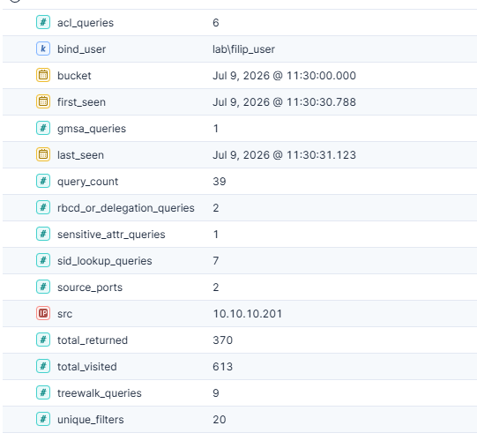This screenshot has width=477, height=448.
Task: Click the src value 10.10.10.201
Action: tap(248, 314)
